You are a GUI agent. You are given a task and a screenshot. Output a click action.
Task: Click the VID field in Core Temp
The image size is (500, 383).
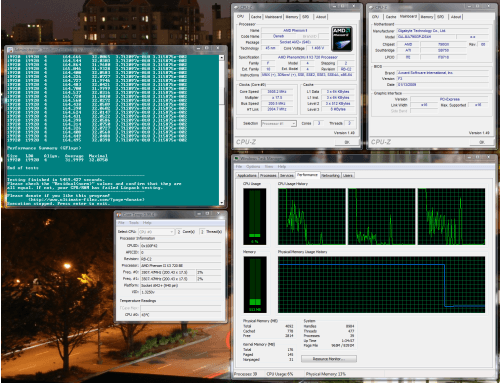pyautogui.click(x=180, y=292)
